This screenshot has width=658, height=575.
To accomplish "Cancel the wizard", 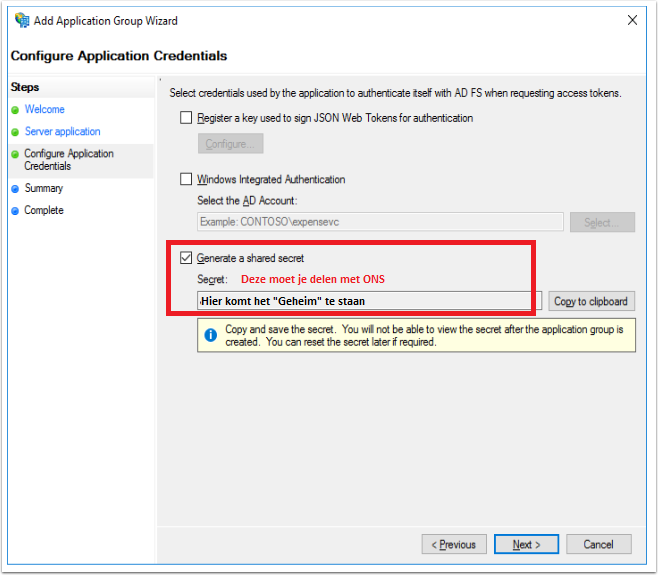I will (599, 544).
